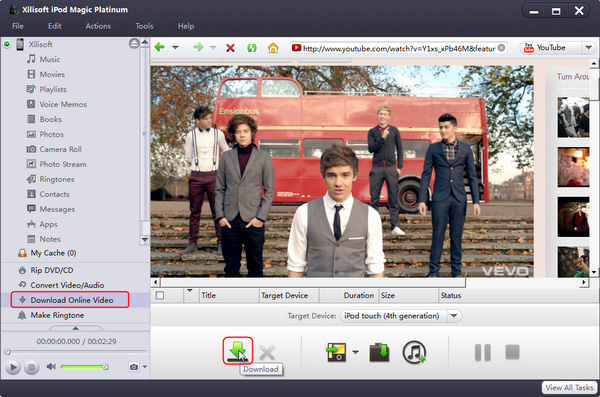The width and height of the screenshot is (600, 397).
Task: Open the YouTube site selector dropdown
Action: point(588,48)
